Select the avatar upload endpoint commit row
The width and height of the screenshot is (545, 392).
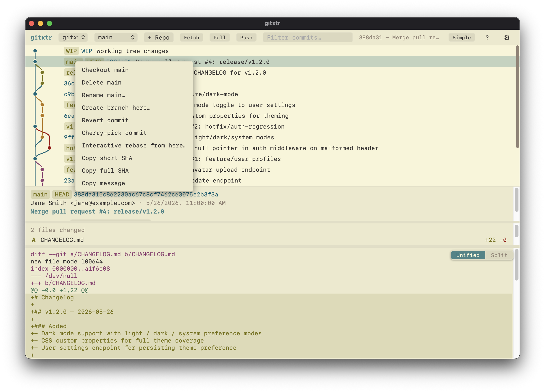click(x=270, y=169)
